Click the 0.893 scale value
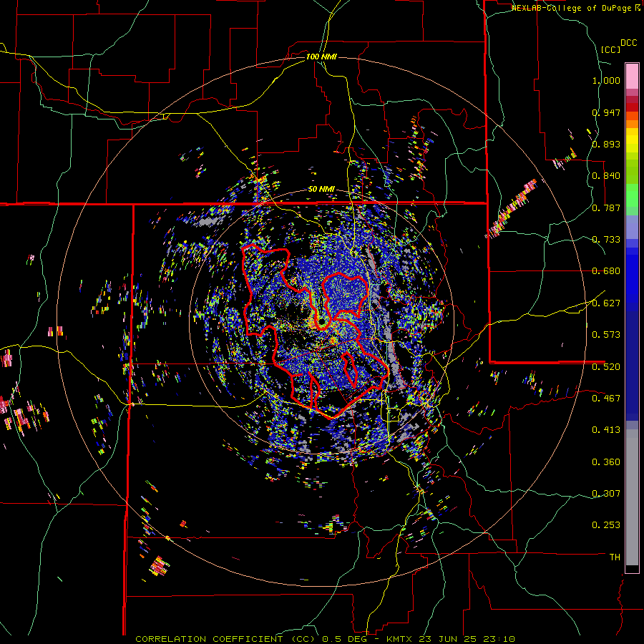 pyautogui.click(x=606, y=144)
